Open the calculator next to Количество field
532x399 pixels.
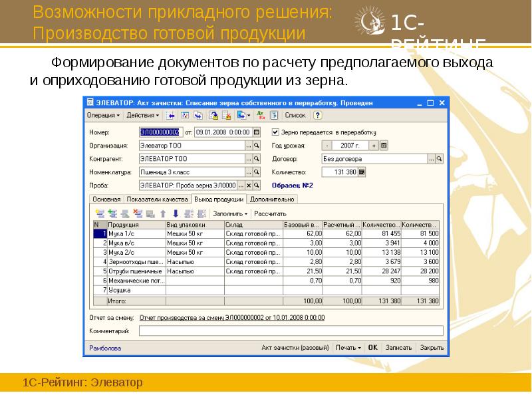362,172
